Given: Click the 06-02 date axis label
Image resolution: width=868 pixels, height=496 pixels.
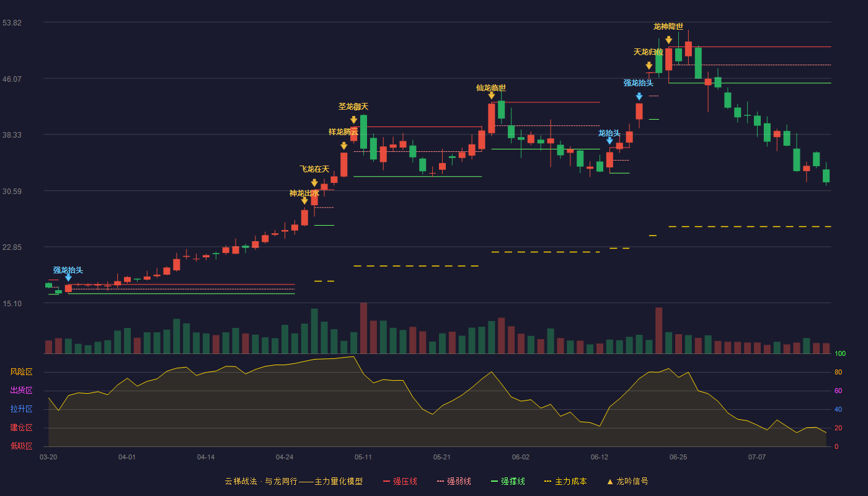Looking at the screenshot, I should [521, 457].
